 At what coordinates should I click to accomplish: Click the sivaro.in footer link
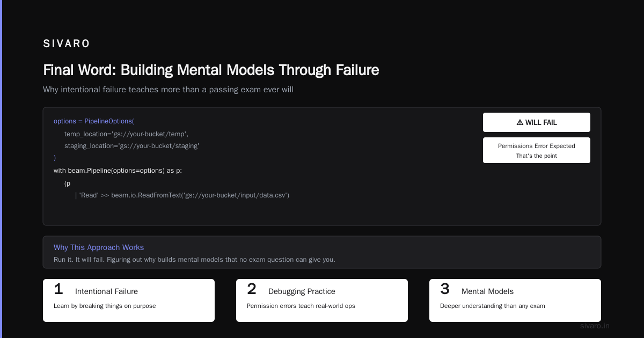595,326
